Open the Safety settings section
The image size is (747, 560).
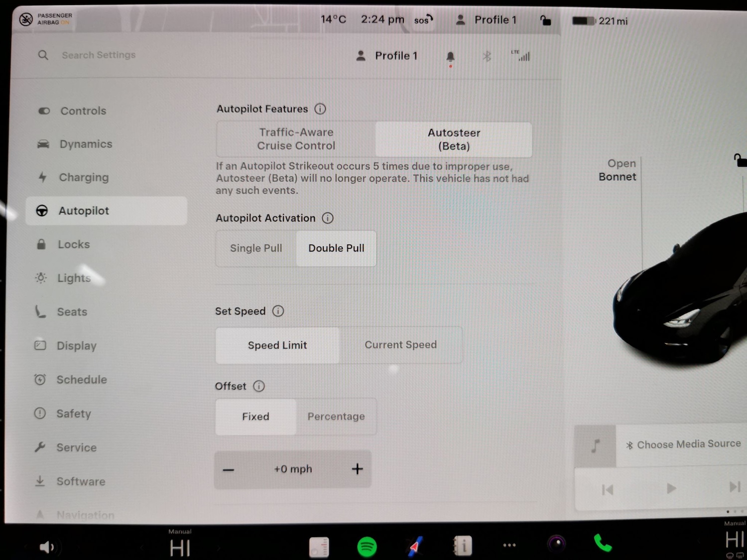pos(74,414)
